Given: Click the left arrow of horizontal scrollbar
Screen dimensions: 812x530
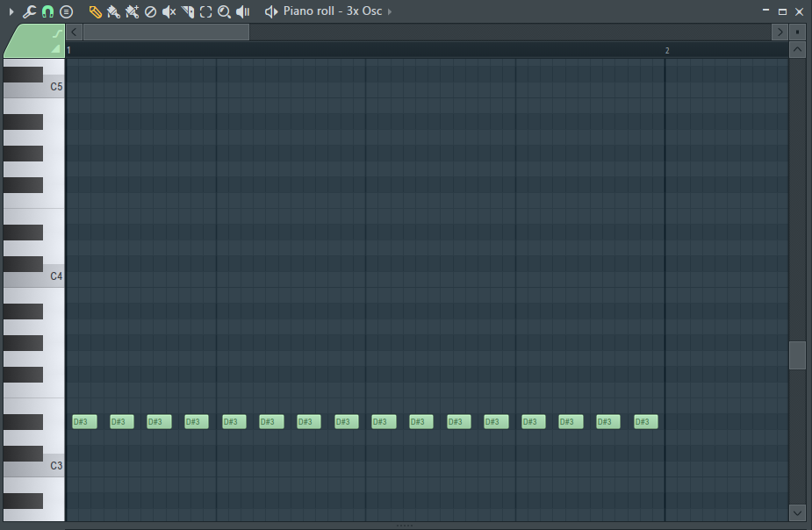Looking at the screenshot, I should point(74,32).
